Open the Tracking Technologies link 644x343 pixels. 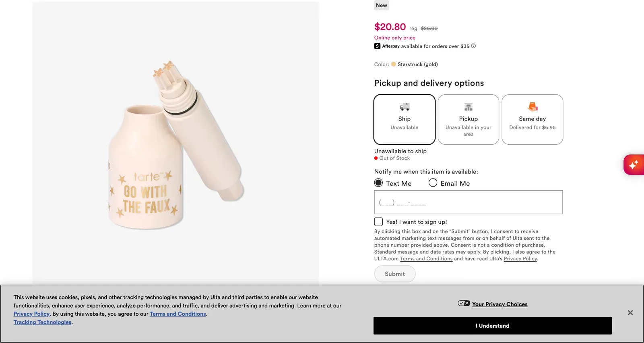click(x=42, y=322)
